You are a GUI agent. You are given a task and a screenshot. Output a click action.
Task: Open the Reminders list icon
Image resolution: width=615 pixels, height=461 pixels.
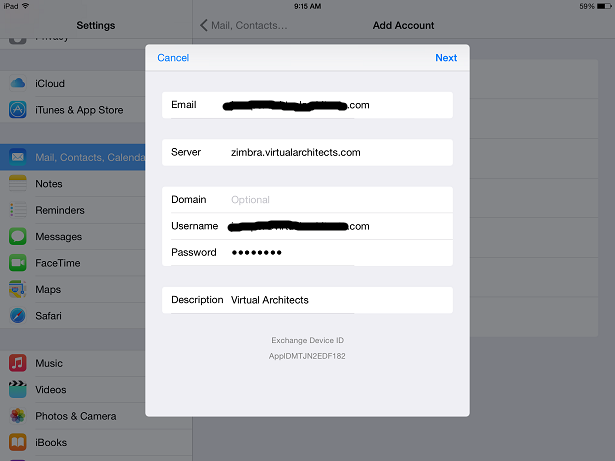pos(18,210)
